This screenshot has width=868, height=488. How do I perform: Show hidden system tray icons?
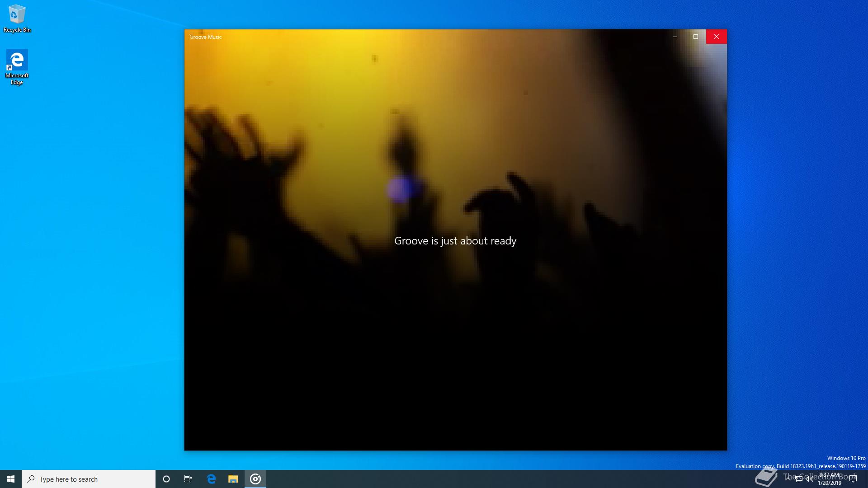(x=788, y=479)
